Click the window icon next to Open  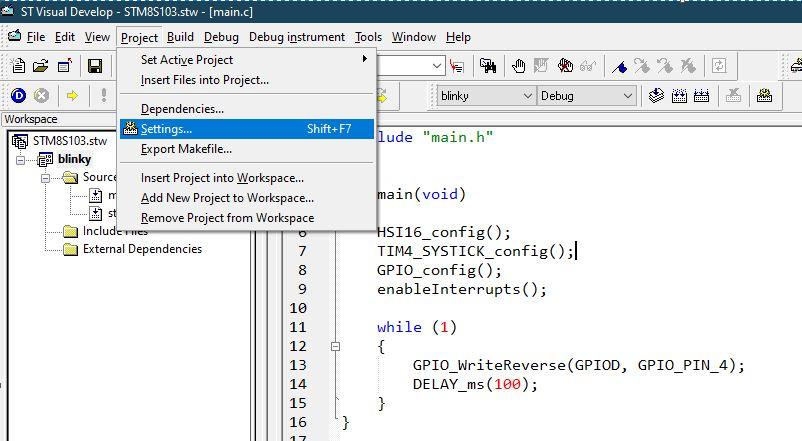pyautogui.click(x=64, y=66)
